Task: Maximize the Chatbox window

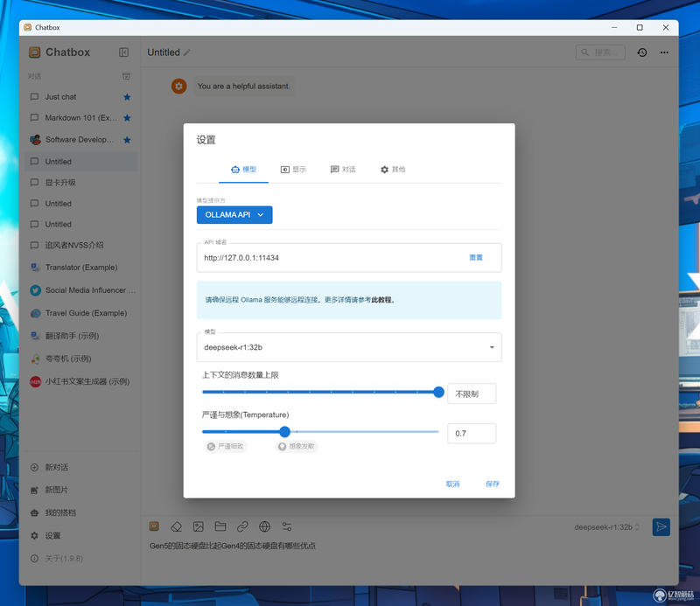Action: tap(640, 27)
